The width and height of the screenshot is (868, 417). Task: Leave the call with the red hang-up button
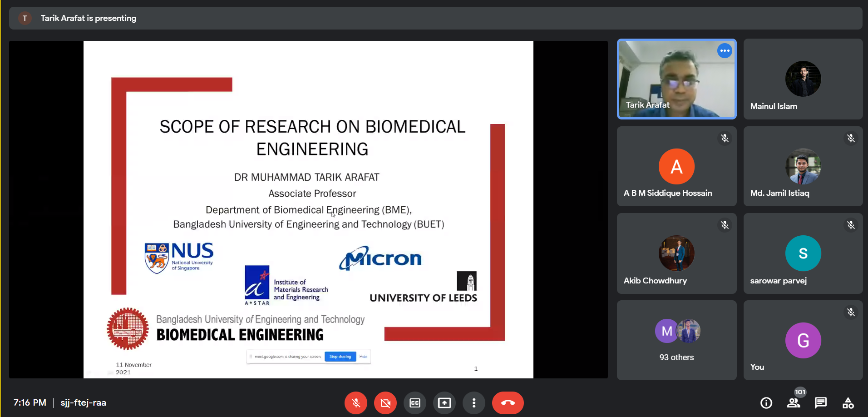point(508,403)
